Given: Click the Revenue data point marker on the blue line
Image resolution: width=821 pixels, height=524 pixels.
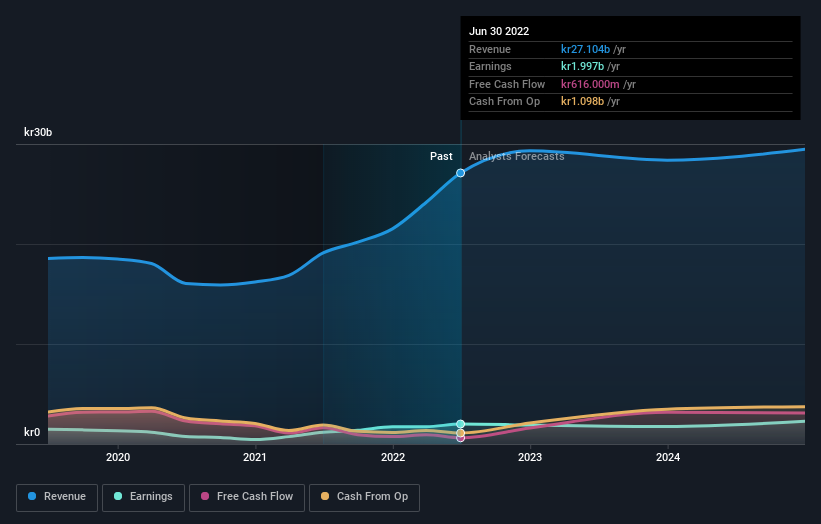Looking at the screenshot, I should [x=460, y=173].
